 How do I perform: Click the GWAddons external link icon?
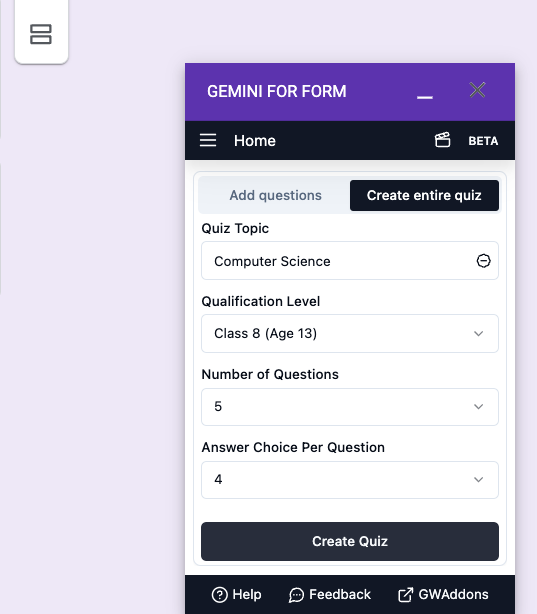pos(405,595)
